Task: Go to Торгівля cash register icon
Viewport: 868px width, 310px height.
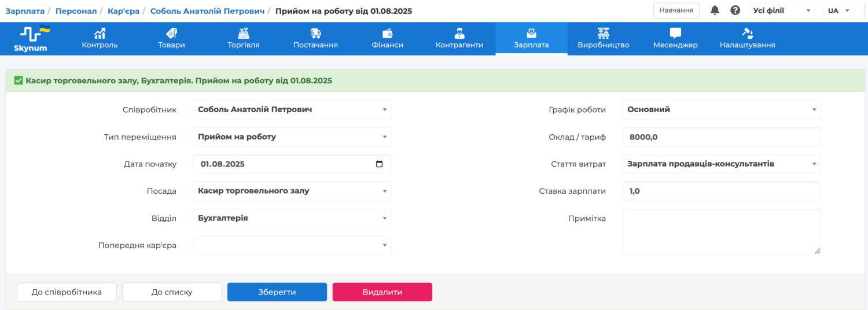Action: pyautogui.click(x=243, y=34)
